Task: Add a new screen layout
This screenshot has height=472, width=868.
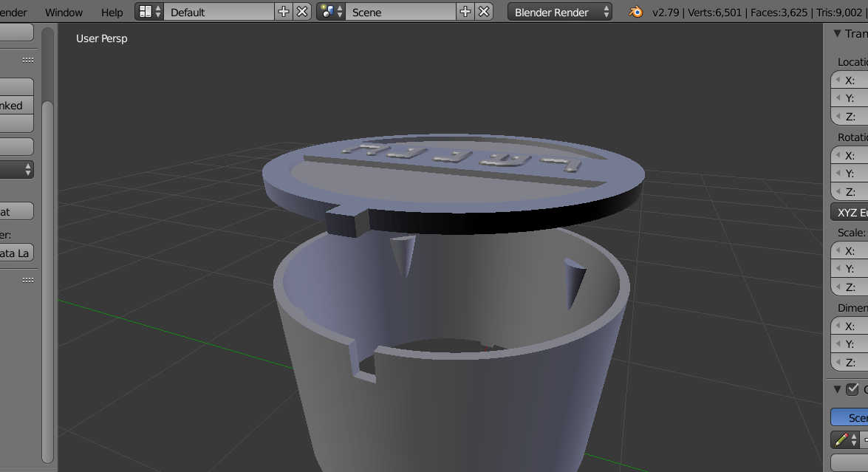Action: pyautogui.click(x=284, y=12)
